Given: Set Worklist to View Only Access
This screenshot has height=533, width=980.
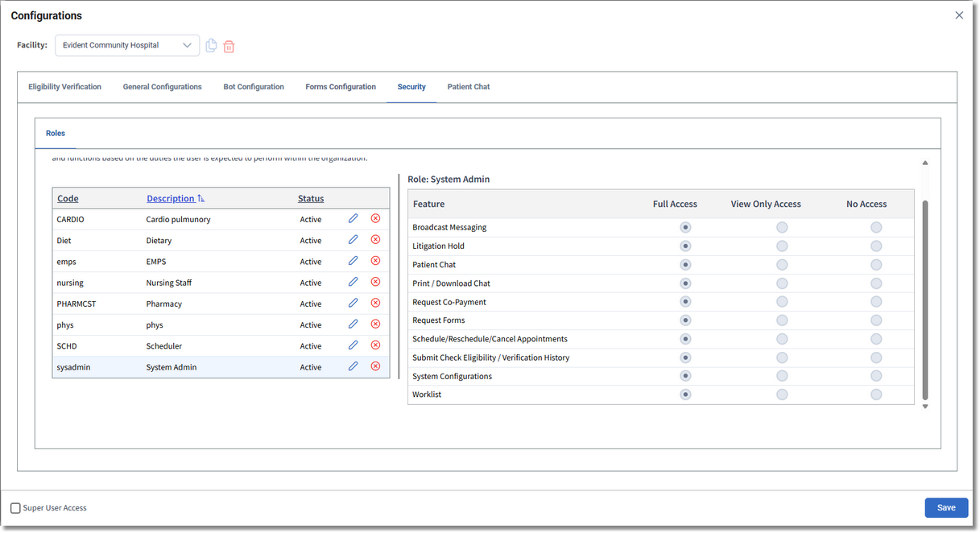Looking at the screenshot, I should click(782, 395).
